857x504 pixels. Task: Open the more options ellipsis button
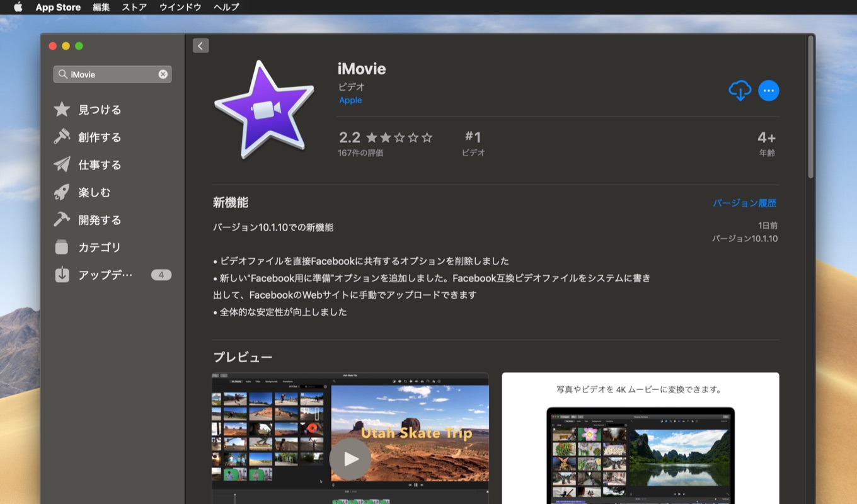tap(768, 91)
